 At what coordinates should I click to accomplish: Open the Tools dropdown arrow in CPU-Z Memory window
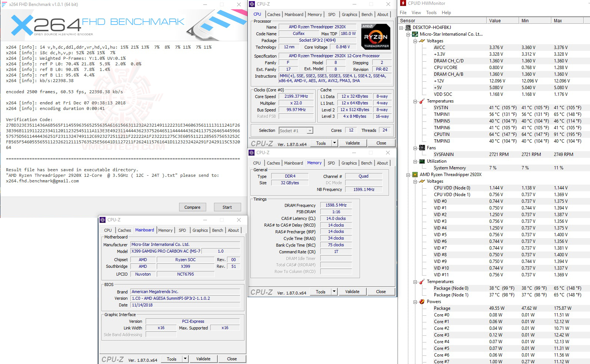334,292
